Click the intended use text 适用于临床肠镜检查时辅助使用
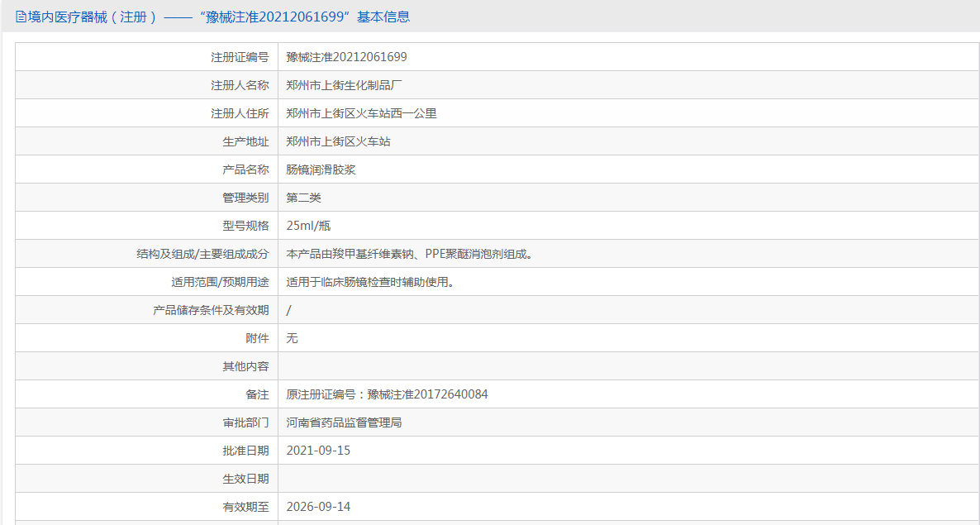Image resolution: width=980 pixels, height=525 pixels. click(x=370, y=282)
